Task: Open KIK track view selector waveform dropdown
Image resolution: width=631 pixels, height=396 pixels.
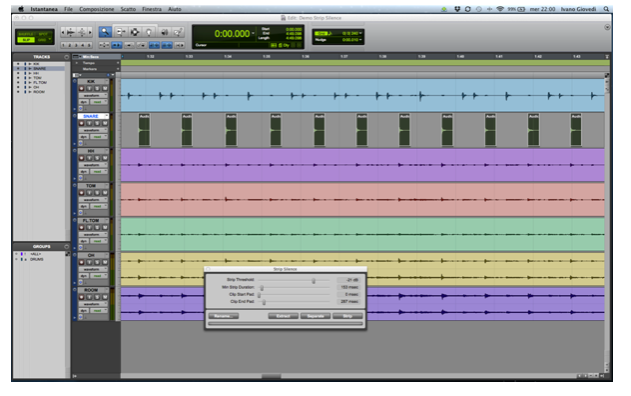Action: pyautogui.click(x=93, y=95)
